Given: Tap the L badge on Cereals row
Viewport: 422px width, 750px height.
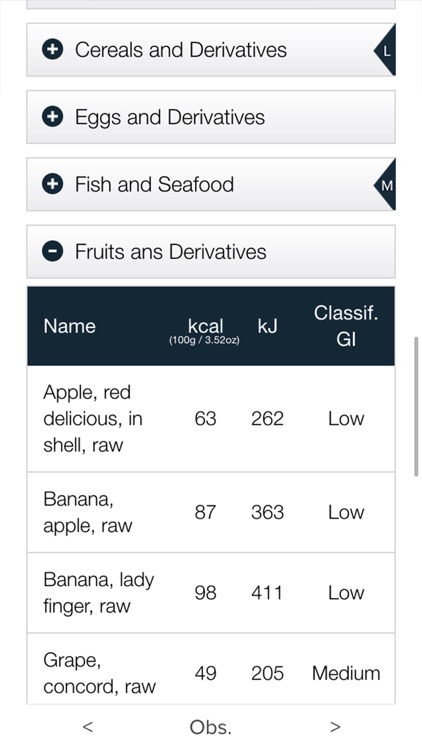Looking at the screenshot, I should point(385,50).
